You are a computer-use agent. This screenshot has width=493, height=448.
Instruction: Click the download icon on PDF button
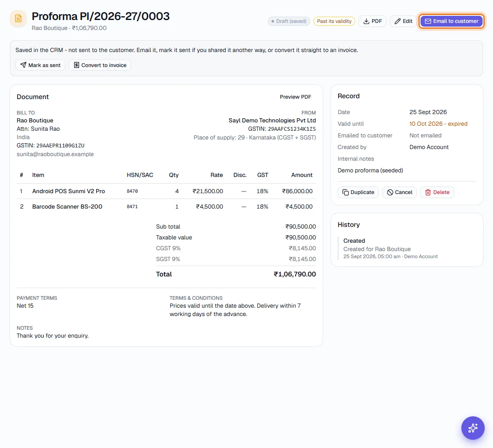(x=366, y=21)
